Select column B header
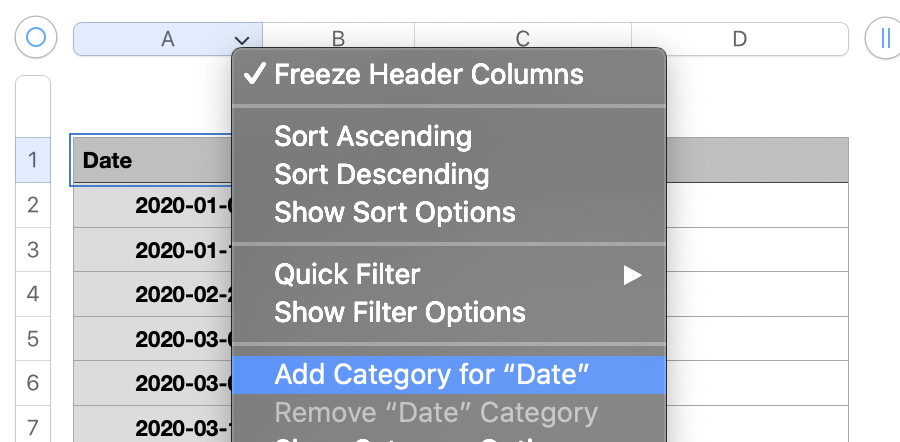This screenshot has height=442, width=900. pos(338,39)
